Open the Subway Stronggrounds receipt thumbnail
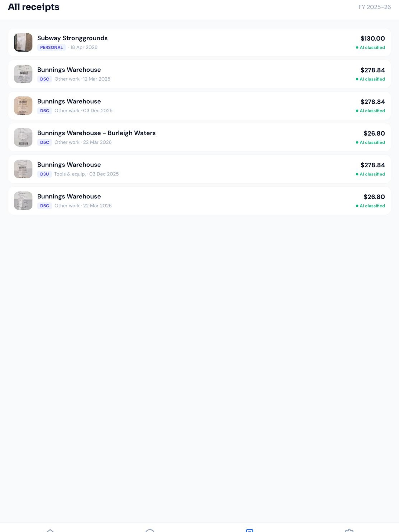399x532 pixels. (23, 42)
